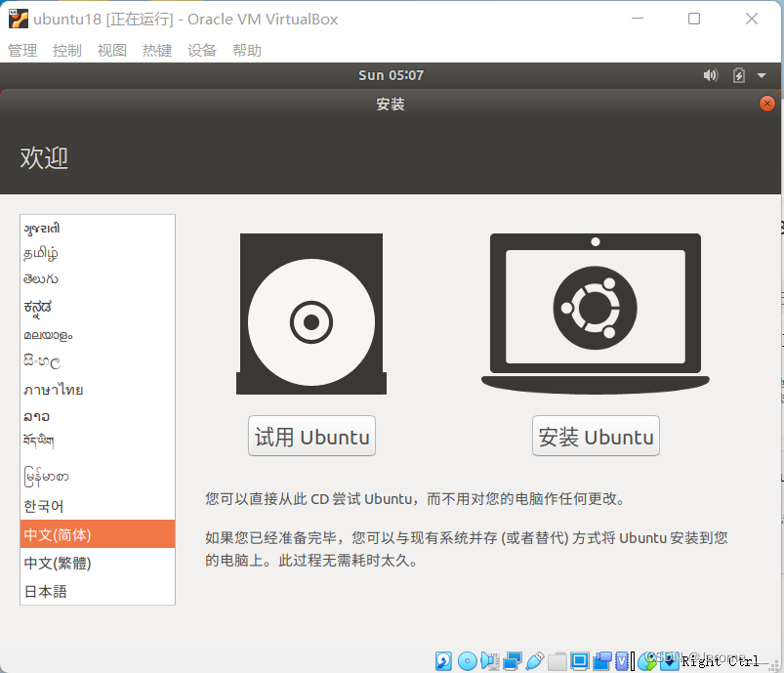The width and height of the screenshot is (784, 673).
Task: Click the 试用 Ubuntu button
Action: (x=311, y=436)
